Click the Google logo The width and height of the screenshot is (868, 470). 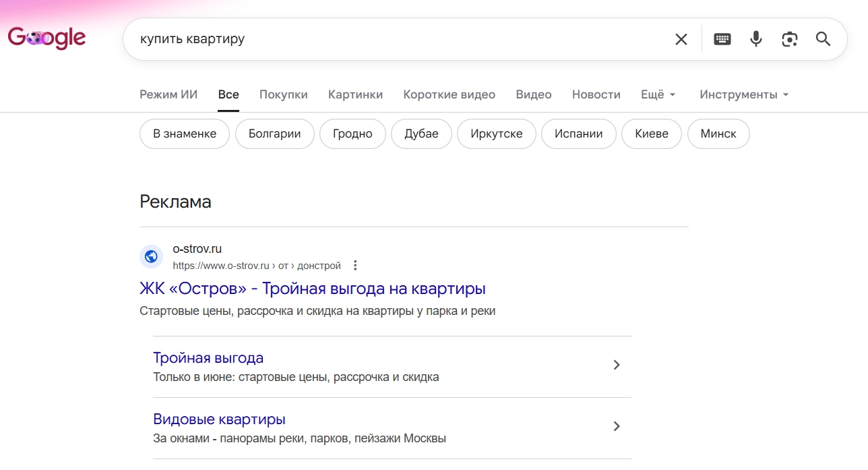46,38
